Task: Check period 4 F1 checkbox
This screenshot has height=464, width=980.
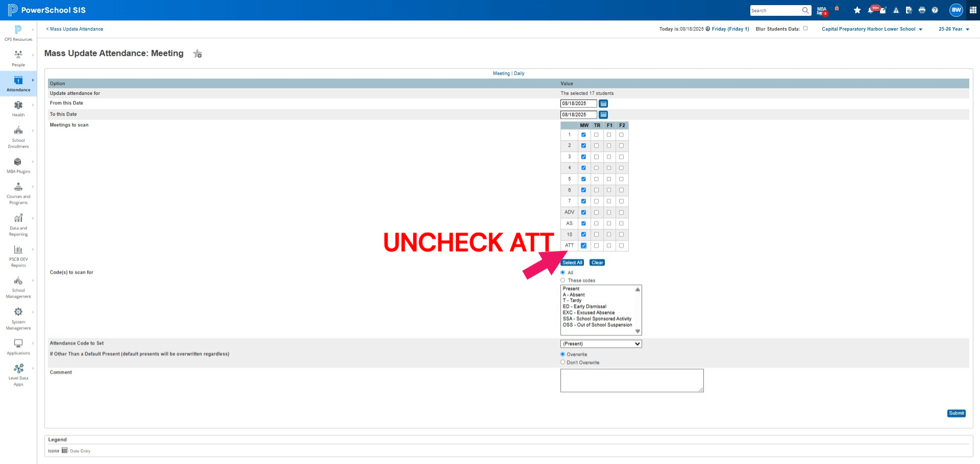Action: [x=609, y=168]
